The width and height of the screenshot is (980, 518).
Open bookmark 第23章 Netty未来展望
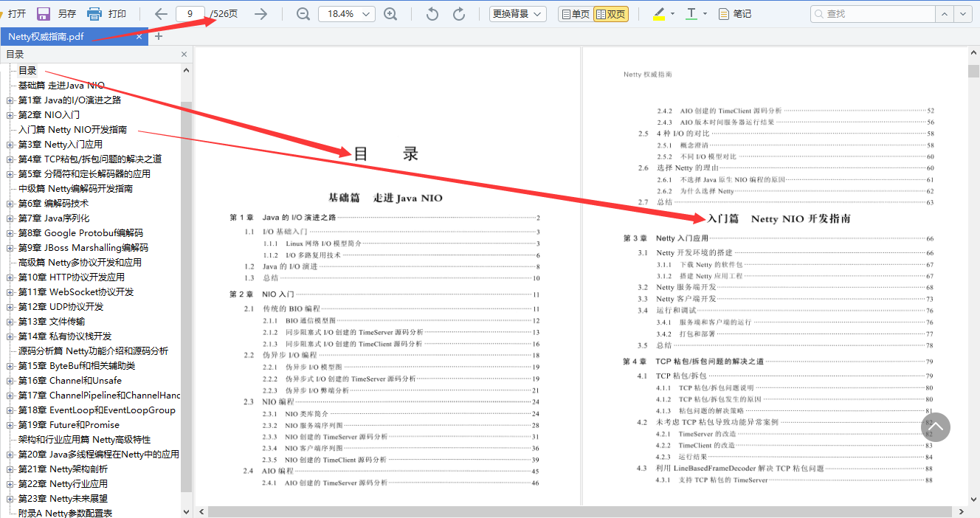63,498
